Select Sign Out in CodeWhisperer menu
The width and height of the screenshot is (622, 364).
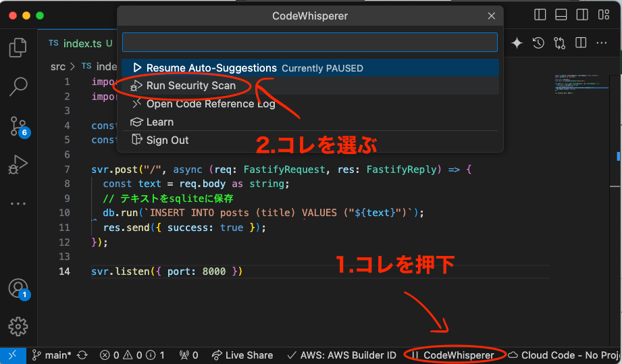(310, 140)
